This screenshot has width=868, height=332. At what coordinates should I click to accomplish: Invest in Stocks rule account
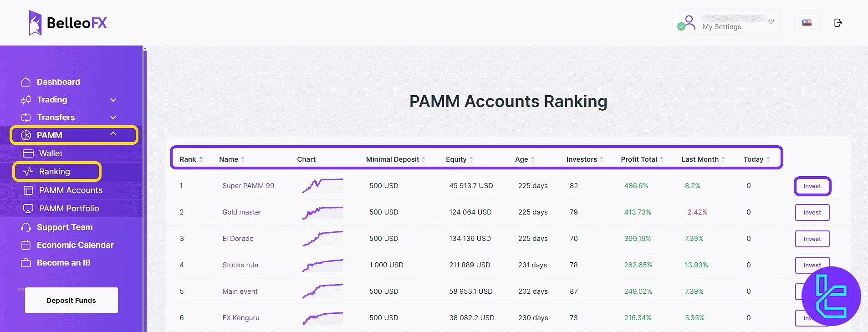click(x=812, y=265)
